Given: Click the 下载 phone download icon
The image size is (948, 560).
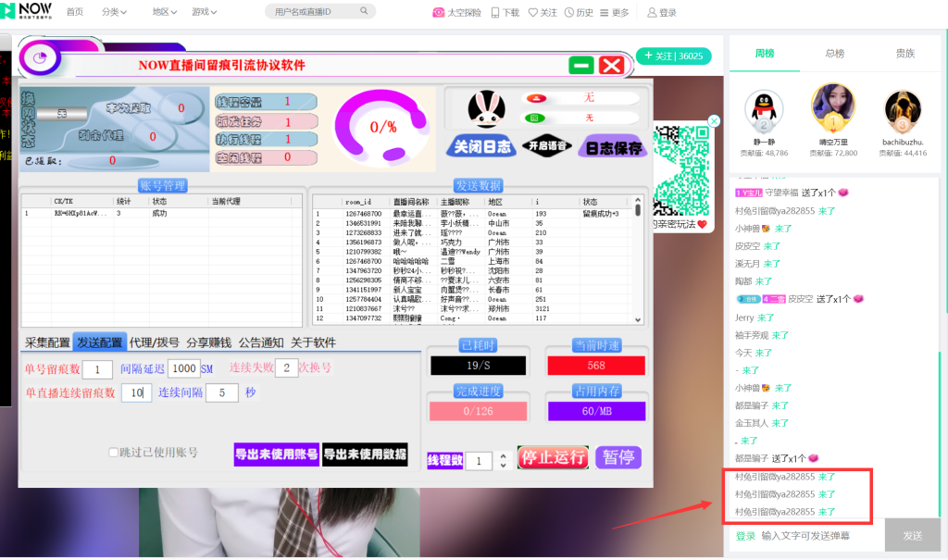Looking at the screenshot, I should pos(495,13).
